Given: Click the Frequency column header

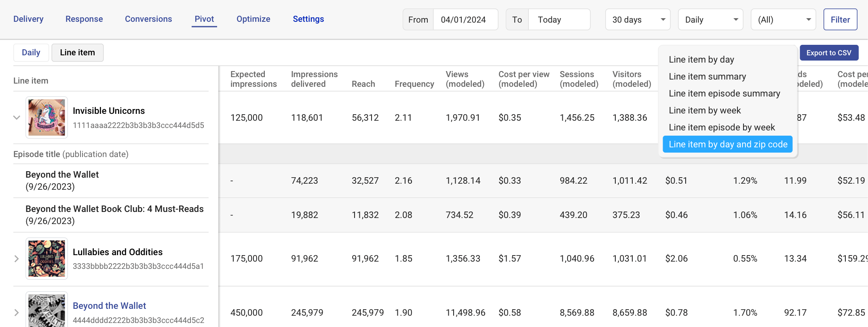Looking at the screenshot, I should click(414, 84).
